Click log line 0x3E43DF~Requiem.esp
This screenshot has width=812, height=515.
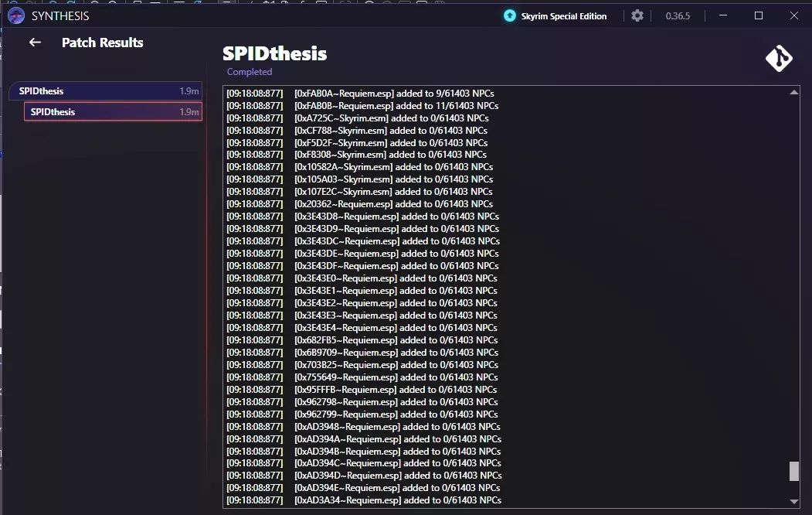[363, 266]
